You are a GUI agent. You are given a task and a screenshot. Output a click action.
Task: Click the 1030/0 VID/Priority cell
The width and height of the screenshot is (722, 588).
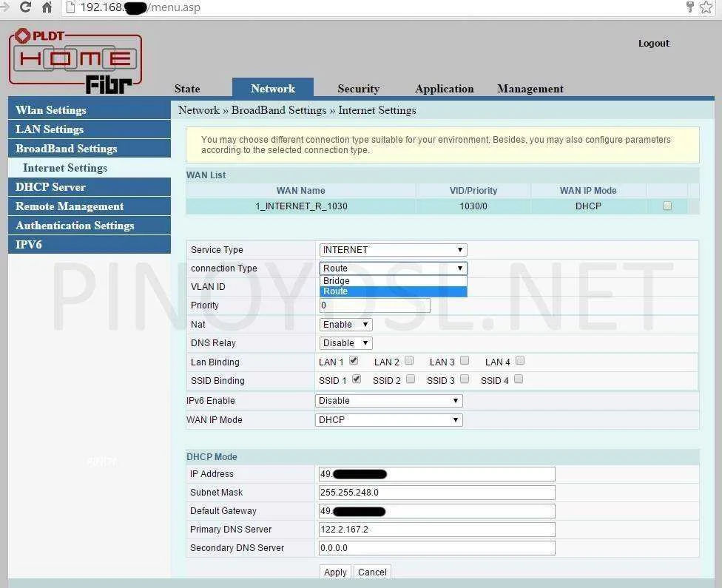(473, 206)
